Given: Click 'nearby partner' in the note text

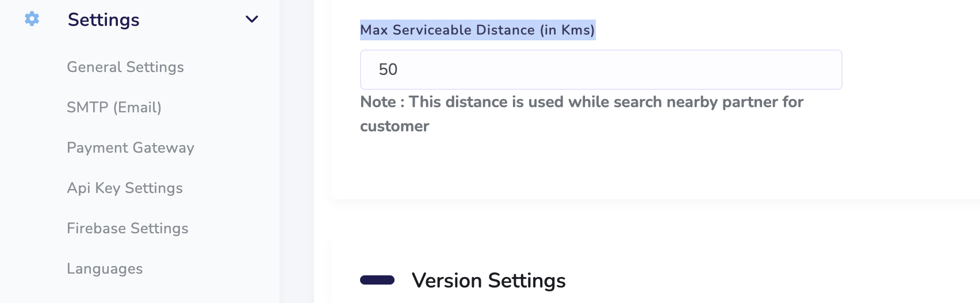Looking at the screenshot, I should click(x=692, y=102).
